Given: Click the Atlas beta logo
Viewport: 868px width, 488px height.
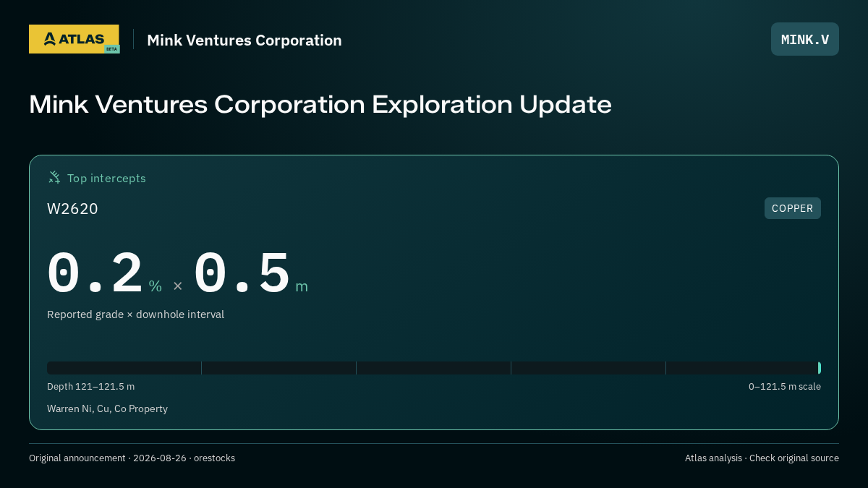Looking at the screenshot, I should point(74,39).
